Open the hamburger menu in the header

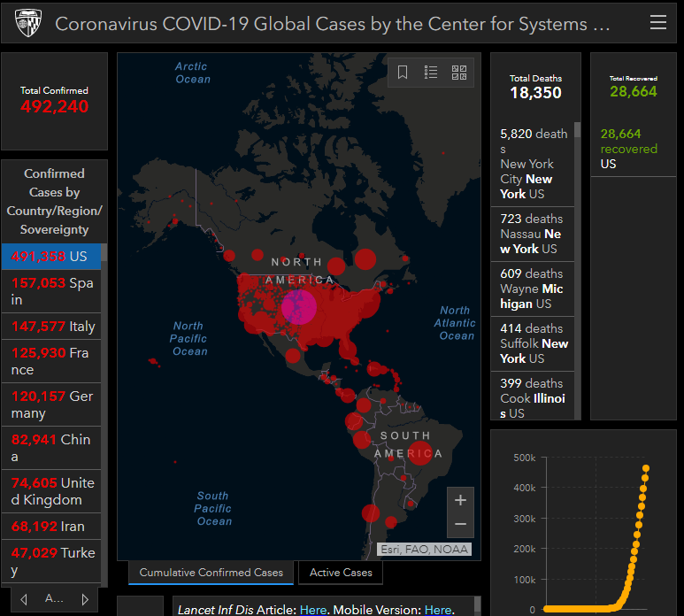coord(657,22)
